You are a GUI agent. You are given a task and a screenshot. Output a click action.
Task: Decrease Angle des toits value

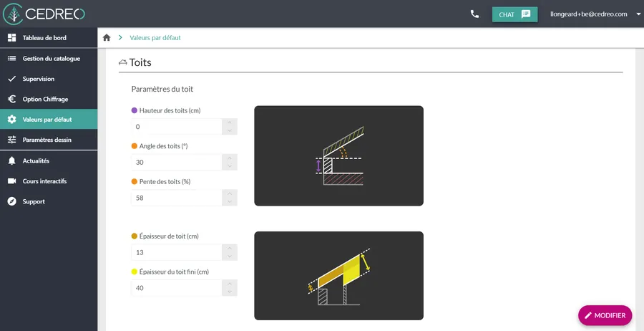point(228,166)
